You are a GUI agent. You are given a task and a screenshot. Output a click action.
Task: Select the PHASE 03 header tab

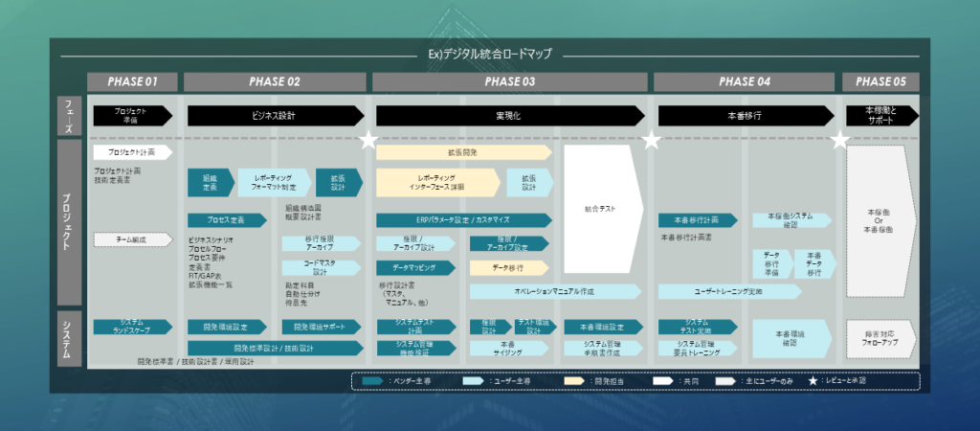click(509, 81)
